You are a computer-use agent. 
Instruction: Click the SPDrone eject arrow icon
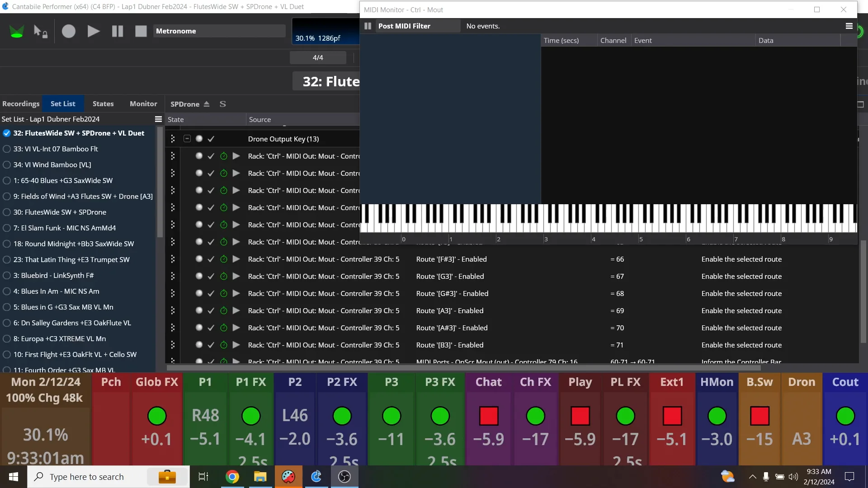coord(207,104)
